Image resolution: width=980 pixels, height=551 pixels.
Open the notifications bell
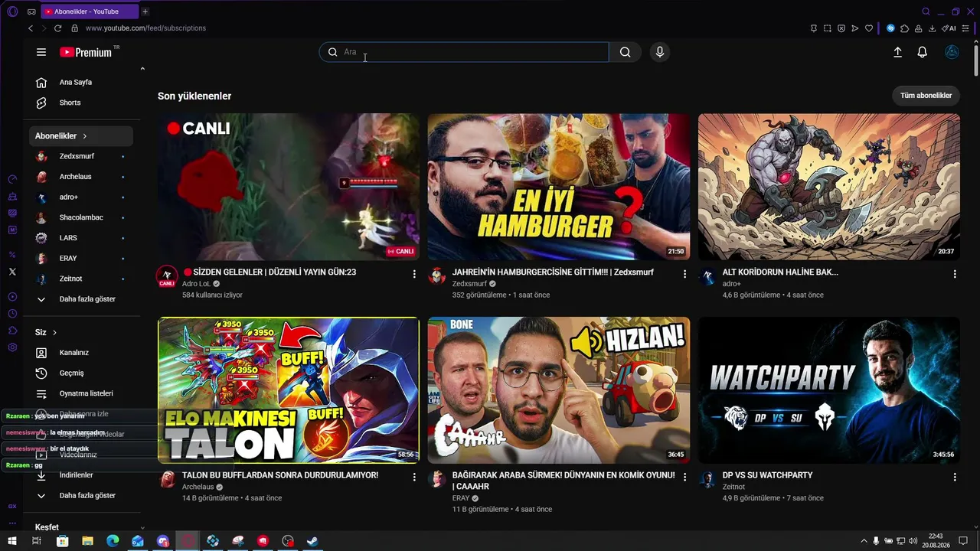tap(923, 52)
